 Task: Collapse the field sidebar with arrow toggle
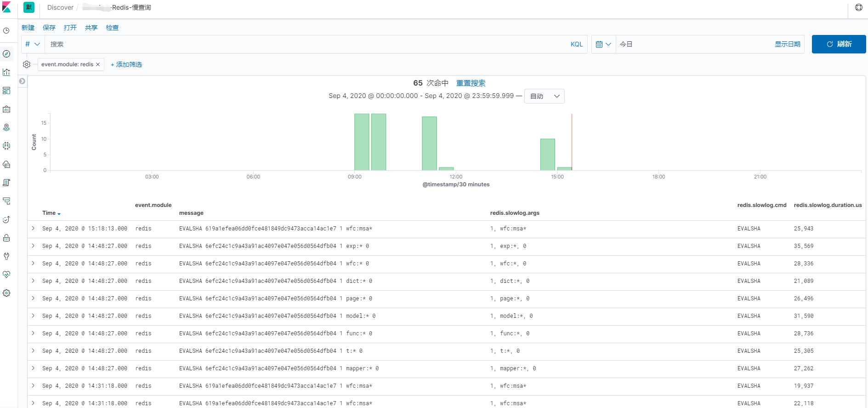pyautogui.click(x=22, y=81)
